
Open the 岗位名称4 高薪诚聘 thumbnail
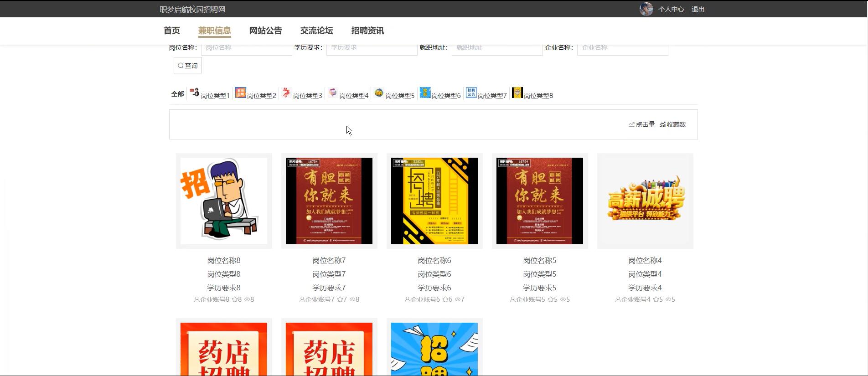click(x=645, y=201)
